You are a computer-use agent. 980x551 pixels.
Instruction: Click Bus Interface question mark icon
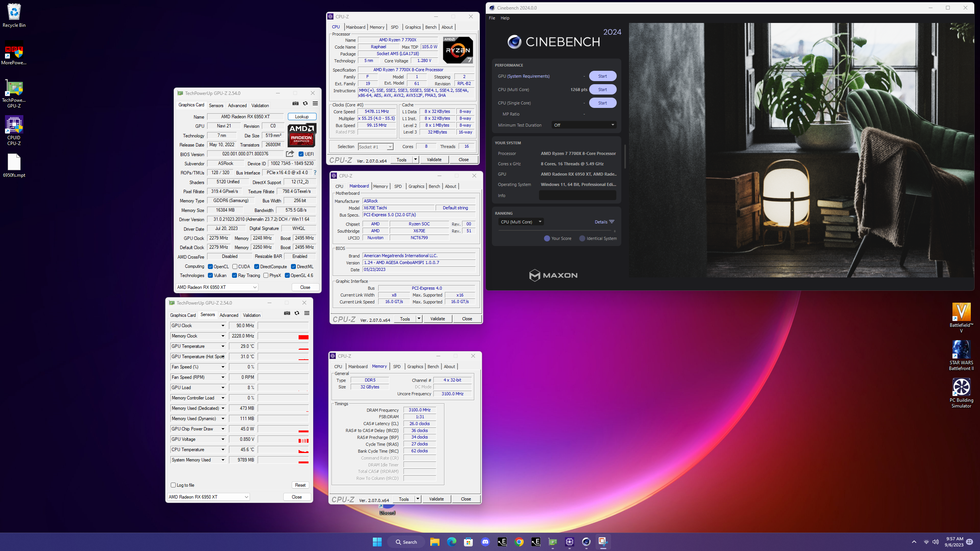pos(315,173)
